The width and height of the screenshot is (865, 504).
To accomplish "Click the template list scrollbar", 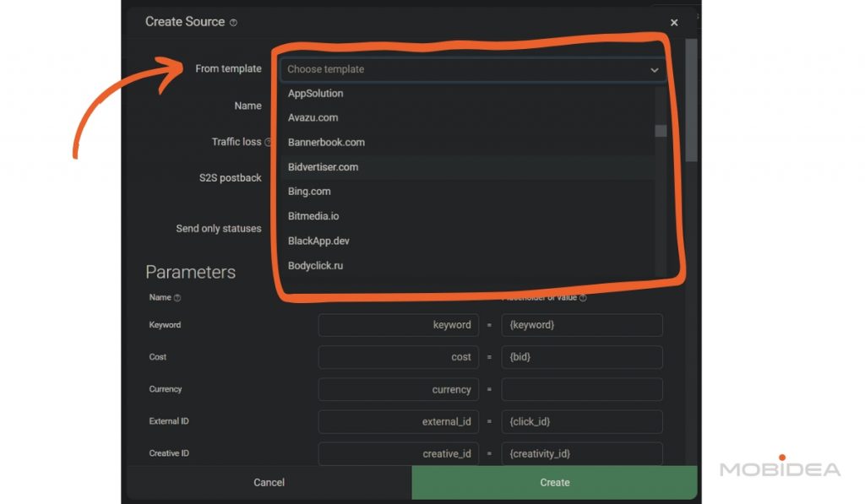I will (x=661, y=131).
